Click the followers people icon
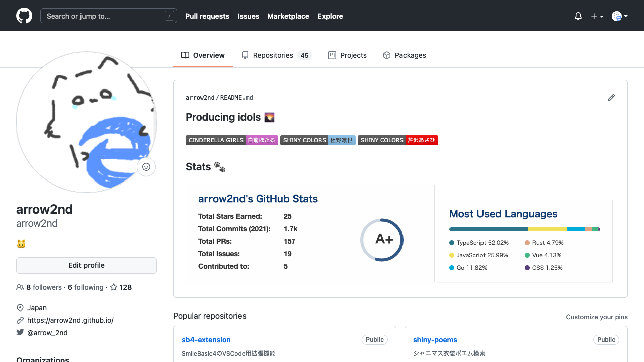Viewport: 644px width, 362px height. coord(20,287)
